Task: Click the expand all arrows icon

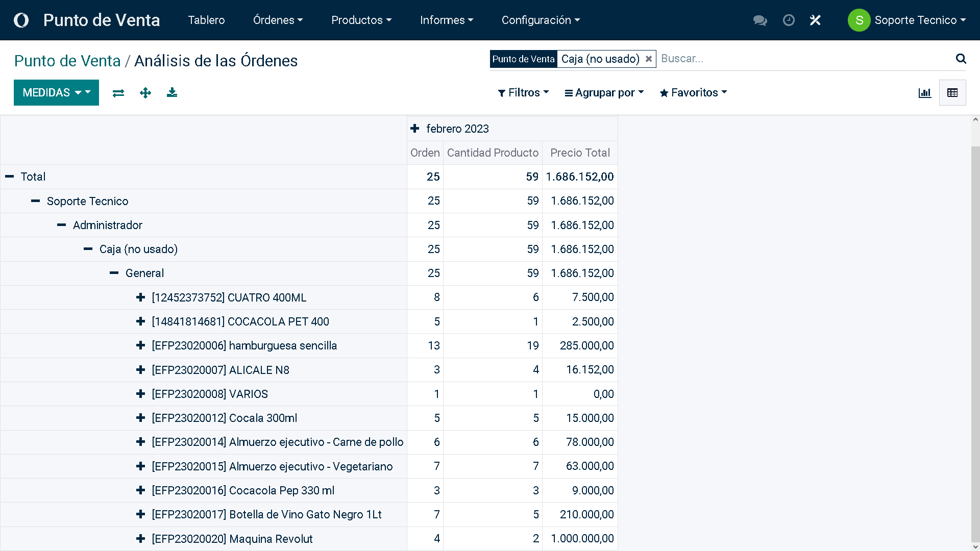Action: (145, 93)
